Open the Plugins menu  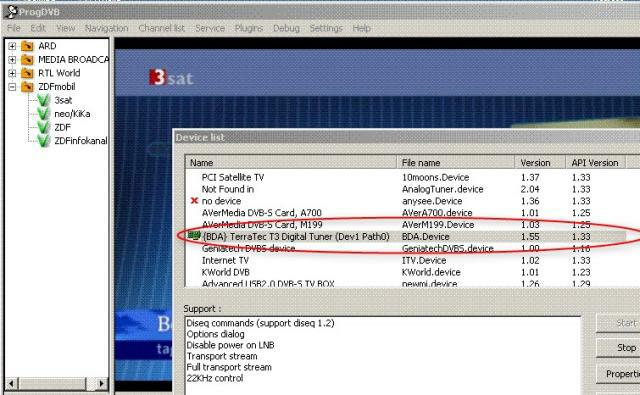coord(249,28)
